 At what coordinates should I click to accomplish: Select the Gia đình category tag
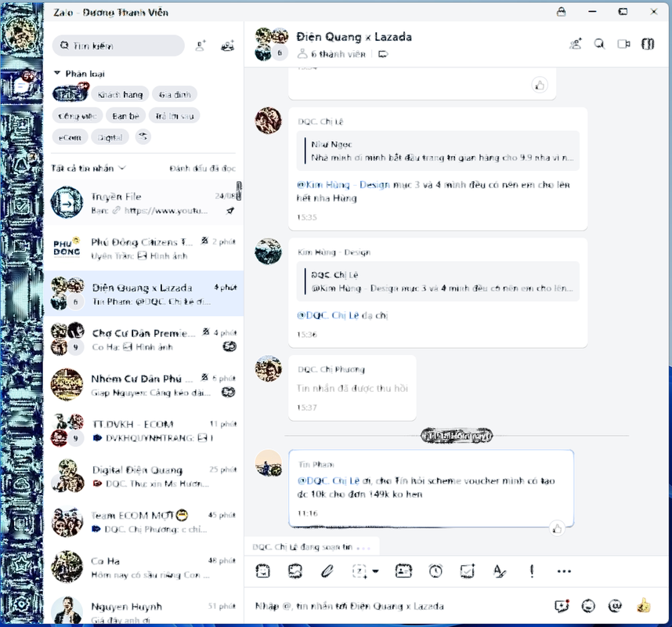pyautogui.click(x=175, y=94)
